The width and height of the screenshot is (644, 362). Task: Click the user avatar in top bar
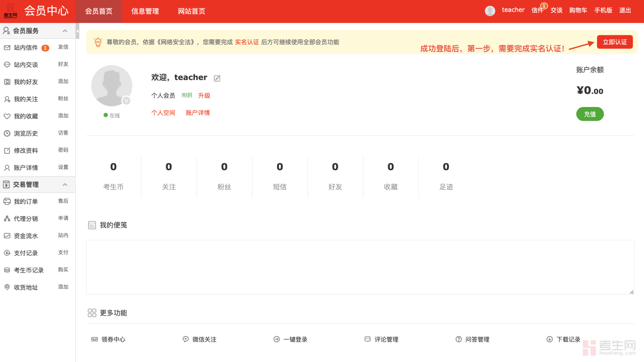point(490,10)
